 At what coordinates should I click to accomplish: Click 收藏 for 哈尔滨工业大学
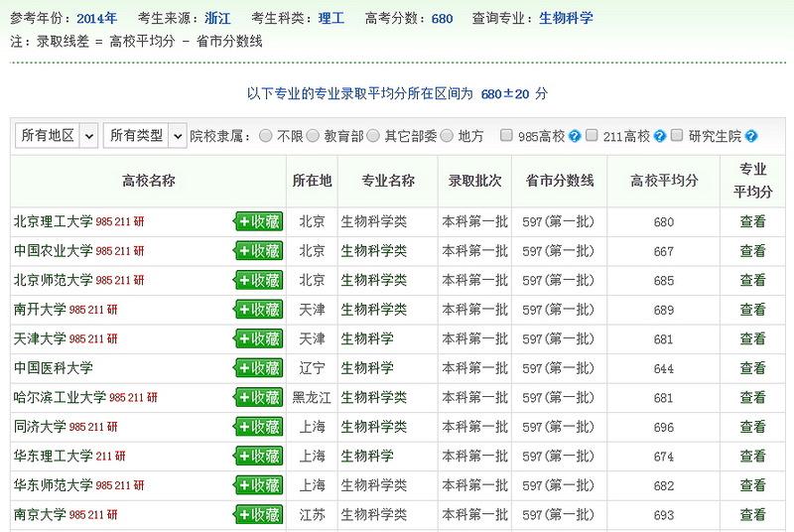pos(258,398)
